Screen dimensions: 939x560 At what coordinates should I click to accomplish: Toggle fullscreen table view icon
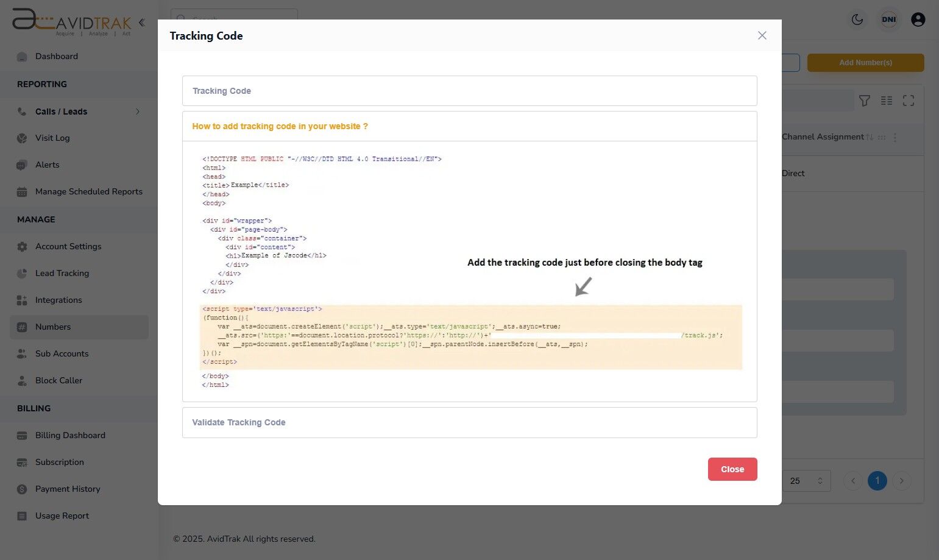tap(909, 101)
